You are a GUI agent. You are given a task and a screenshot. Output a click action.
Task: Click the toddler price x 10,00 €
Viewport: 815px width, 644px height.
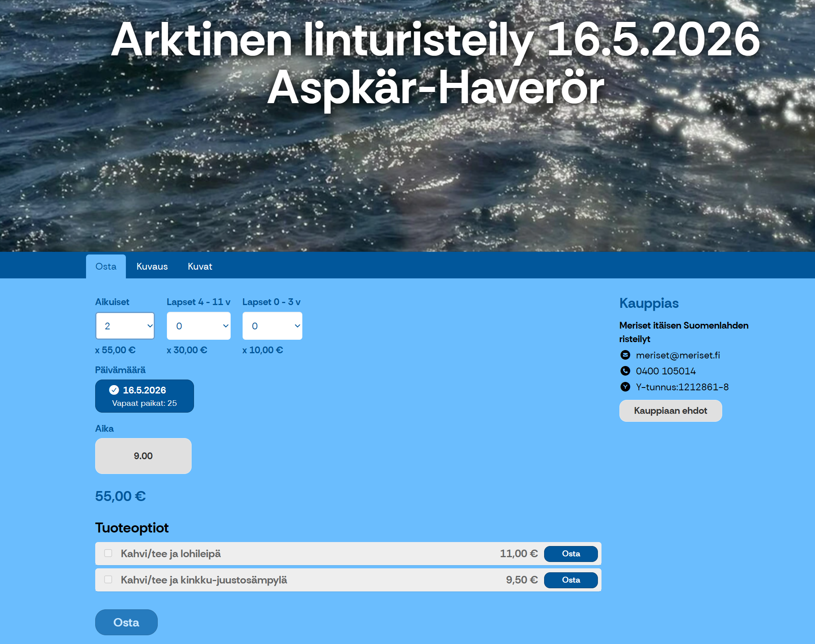click(x=263, y=350)
